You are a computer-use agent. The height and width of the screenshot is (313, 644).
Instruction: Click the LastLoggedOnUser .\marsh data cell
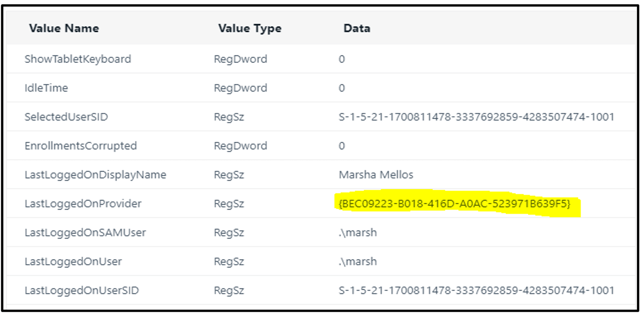[358, 261]
